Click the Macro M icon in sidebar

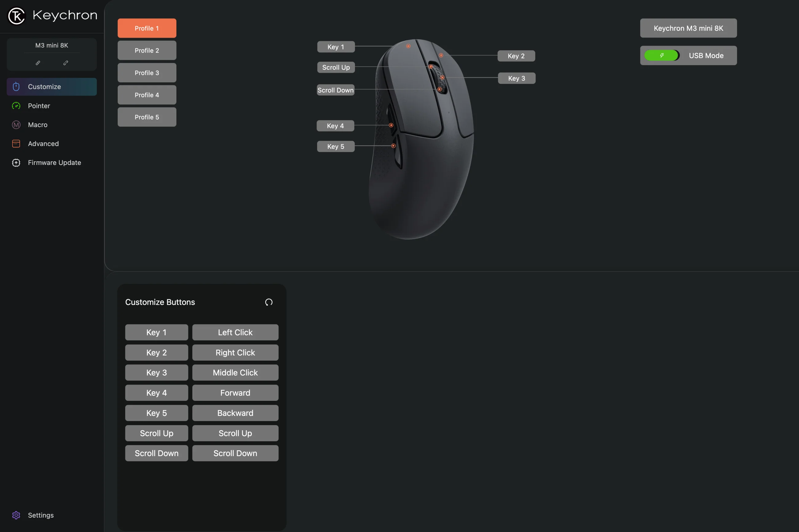16,124
